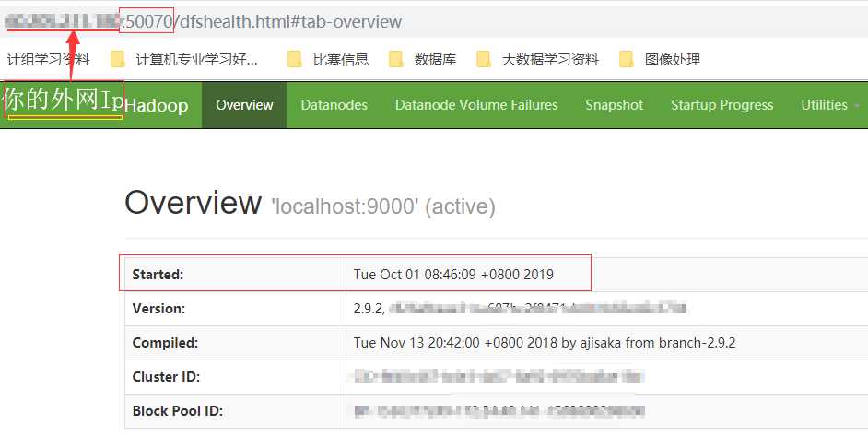
Task: Open the 比赛信息 bookmark folder
Action: [328, 59]
